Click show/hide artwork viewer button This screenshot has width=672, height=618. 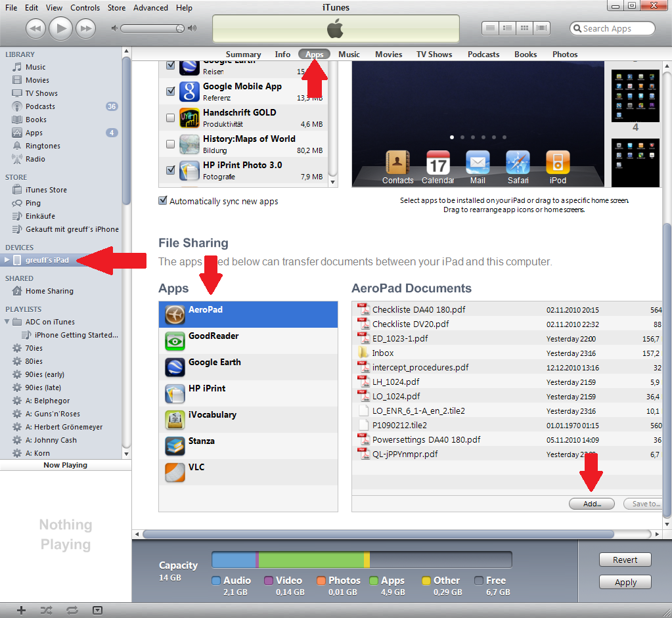pos(98,610)
